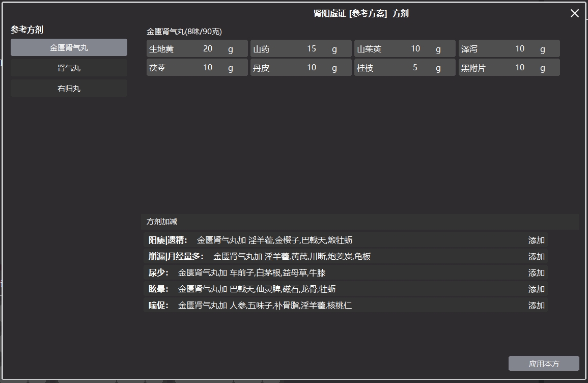Image resolution: width=588 pixels, height=383 pixels.
Task: Select the 山茱萸 quantity input
Action: (x=416, y=48)
